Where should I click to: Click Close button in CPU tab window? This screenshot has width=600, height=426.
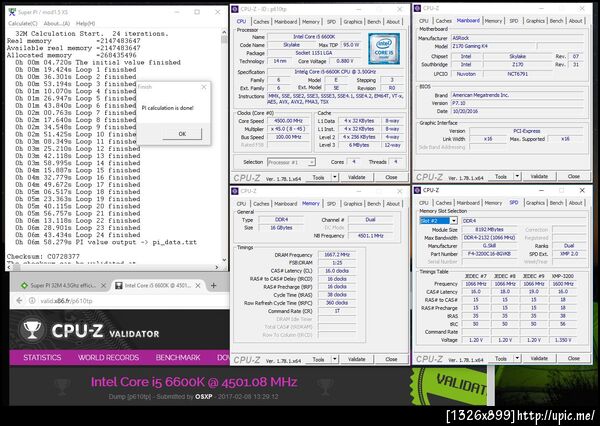[391, 177]
